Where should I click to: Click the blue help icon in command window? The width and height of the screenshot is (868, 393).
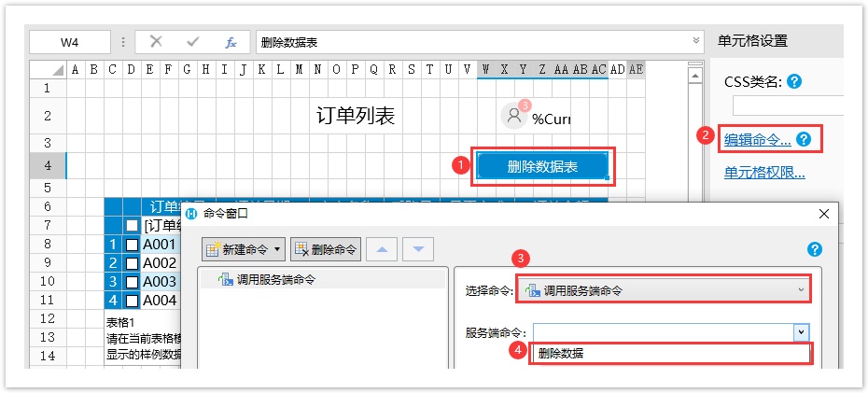pos(815,249)
